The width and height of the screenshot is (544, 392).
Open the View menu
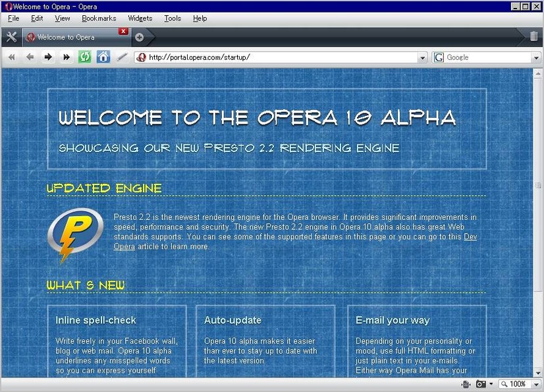pyautogui.click(x=63, y=18)
